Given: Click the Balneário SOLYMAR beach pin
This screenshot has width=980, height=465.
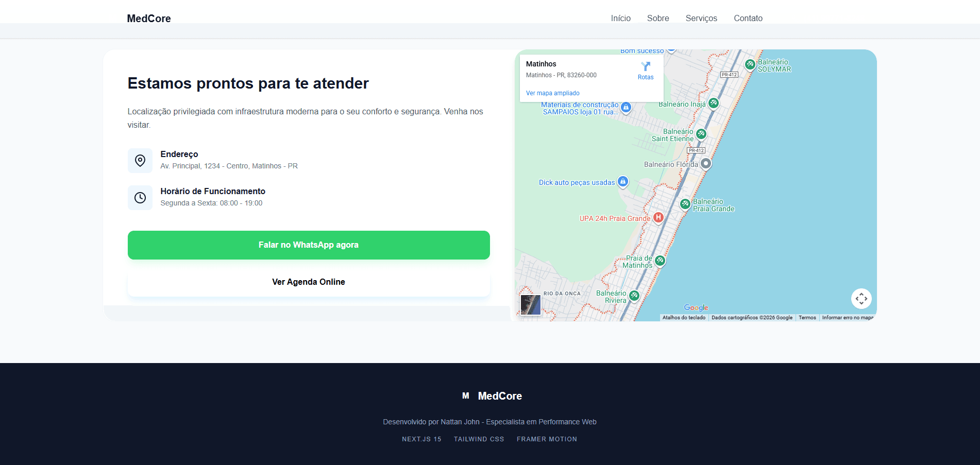Looking at the screenshot, I should pyautogui.click(x=750, y=64).
